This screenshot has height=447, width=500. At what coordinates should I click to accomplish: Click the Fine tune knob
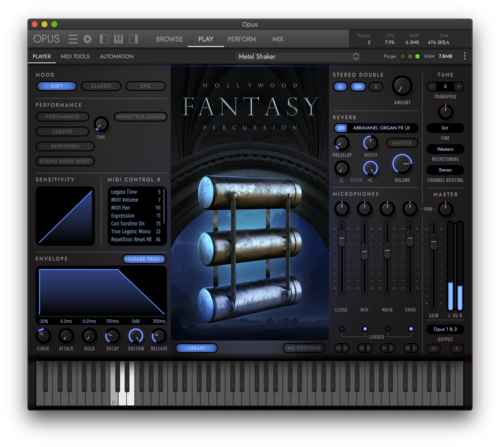(445, 112)
